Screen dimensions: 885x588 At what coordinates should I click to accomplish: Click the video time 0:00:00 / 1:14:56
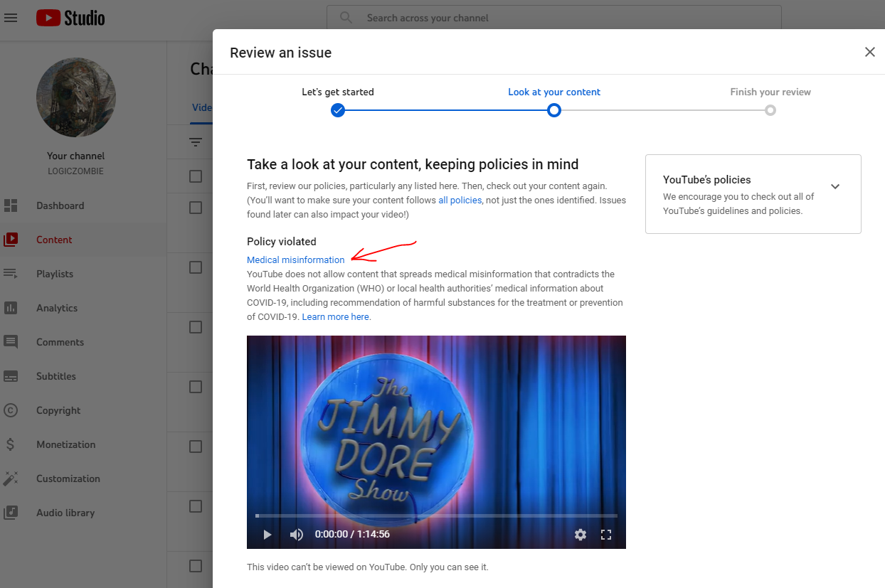click(x=352, y=535)
